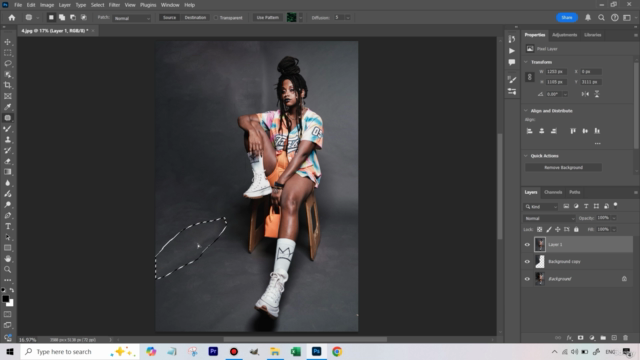
Task: Collapse the Transform section
Action: click(x=526, y=62)
